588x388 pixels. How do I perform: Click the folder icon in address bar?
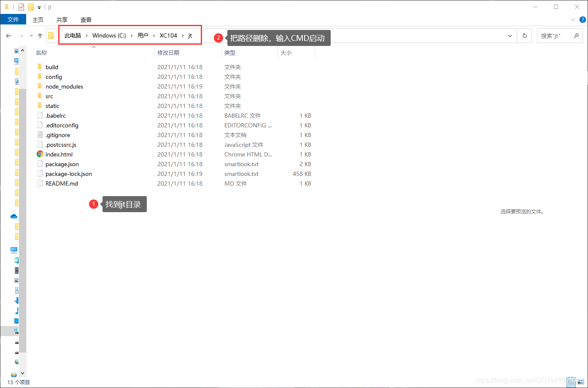(x=51, y=36)
